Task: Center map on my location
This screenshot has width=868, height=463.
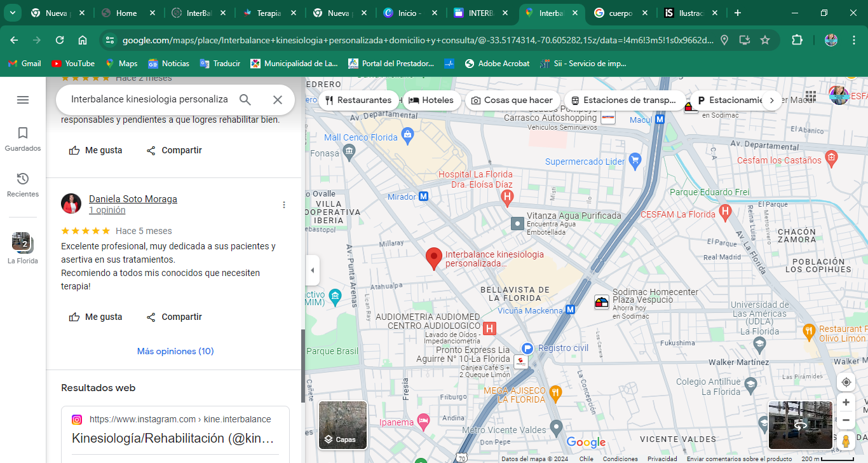Action: click(846, 382)
